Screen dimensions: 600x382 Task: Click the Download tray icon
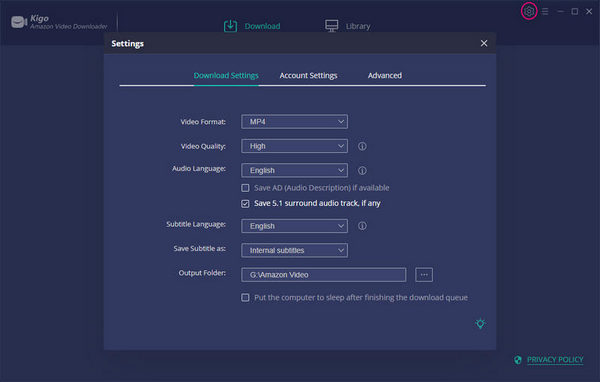click(x=230, y=26)
